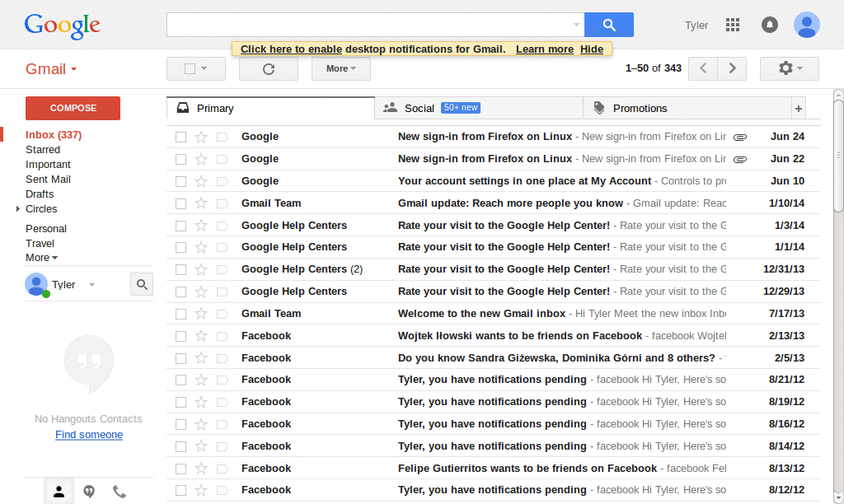The width and height of the screenshot is (844, 504).
Task: Click attachment icon on Jun 24 email
Action: [740, 138]
